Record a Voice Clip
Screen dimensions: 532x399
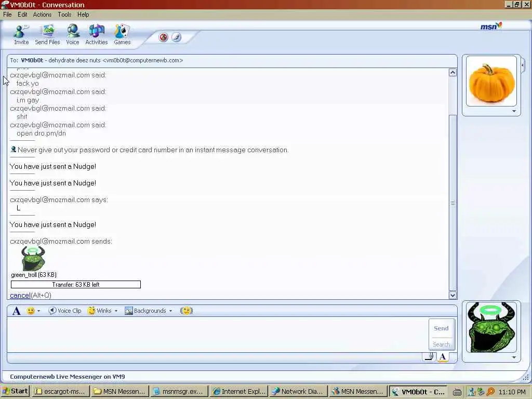[65, 311]
